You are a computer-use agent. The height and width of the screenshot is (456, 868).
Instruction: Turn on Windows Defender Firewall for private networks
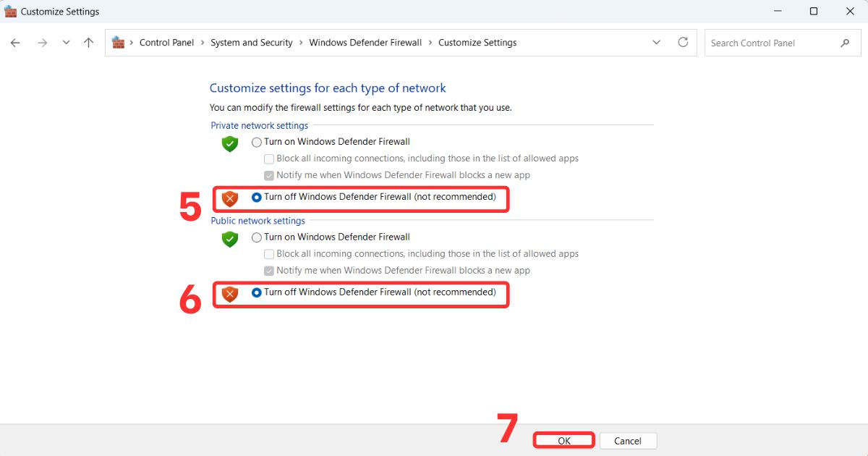257,142
